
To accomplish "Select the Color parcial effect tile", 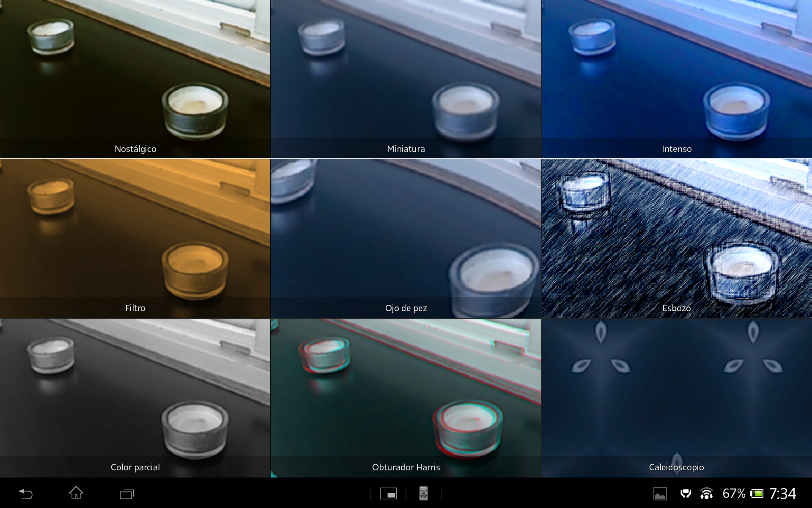I will pyautogui.click(x=135, y=398).
